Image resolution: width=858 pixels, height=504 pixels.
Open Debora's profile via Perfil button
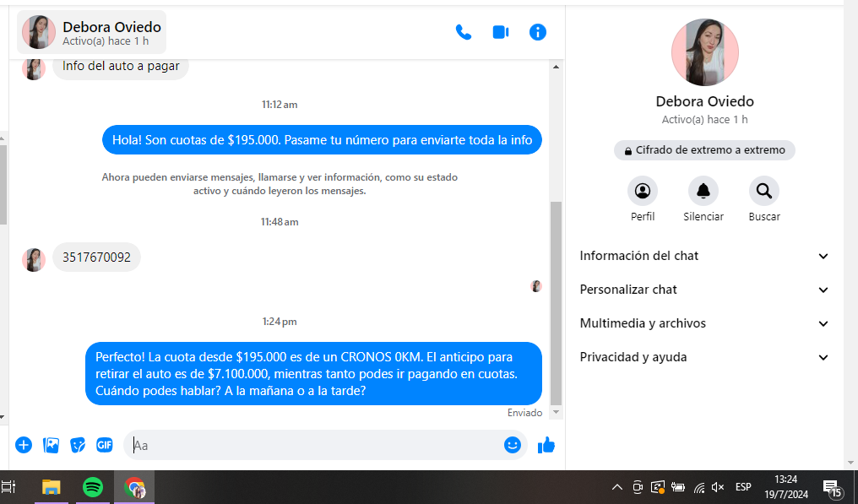pos(643,192)
